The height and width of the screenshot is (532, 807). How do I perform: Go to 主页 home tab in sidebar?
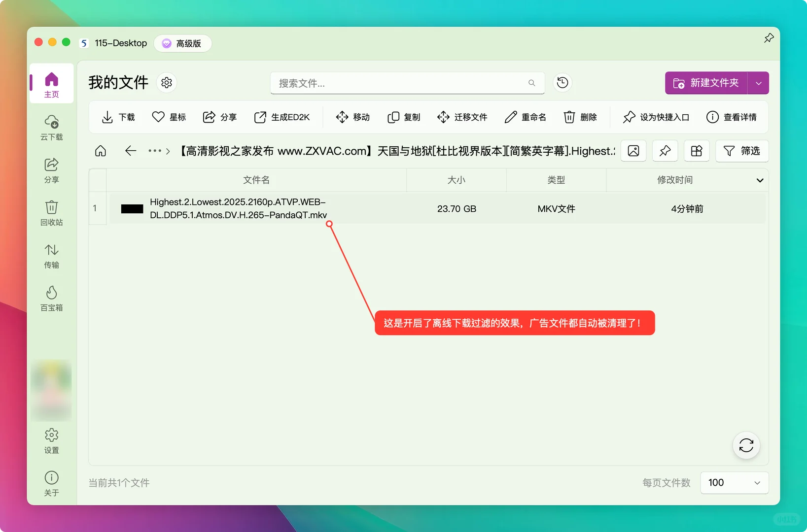click(x=51, y=83)
